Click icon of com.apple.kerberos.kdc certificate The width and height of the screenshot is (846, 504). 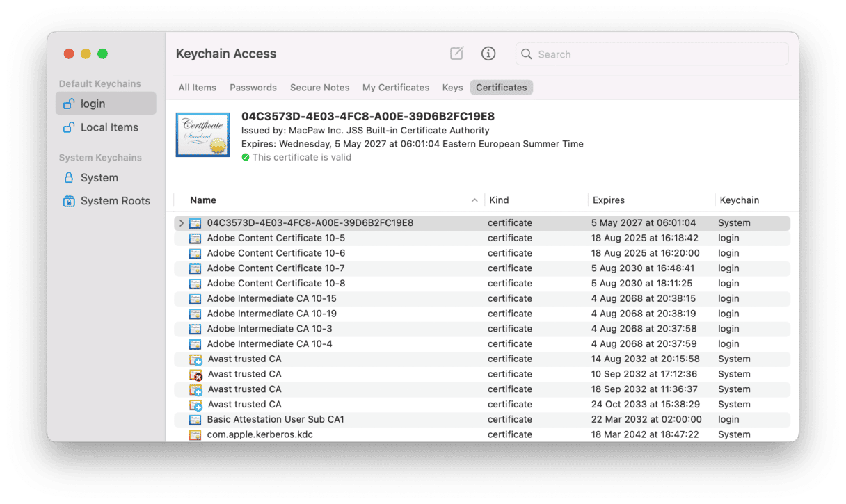click(x=195, y=435)
